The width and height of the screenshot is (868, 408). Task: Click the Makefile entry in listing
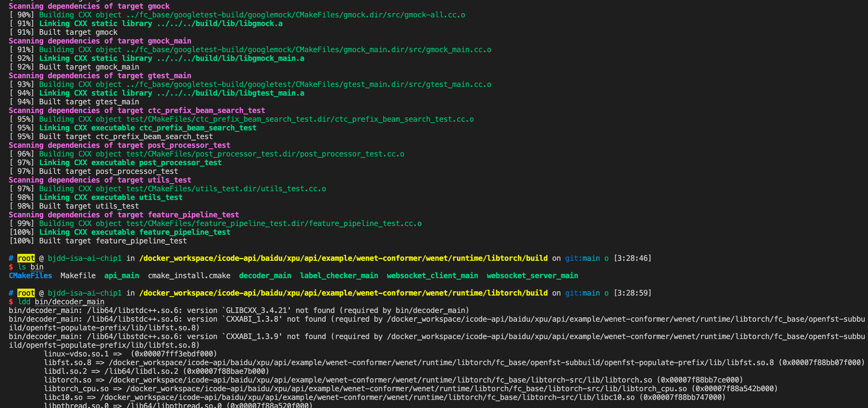click(x=78, y=276)
